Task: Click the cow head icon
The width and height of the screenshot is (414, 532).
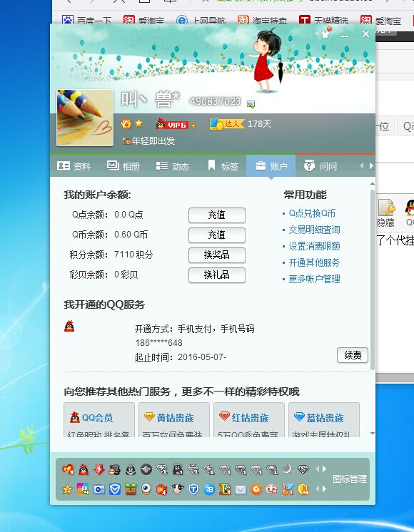Action: (x=178, y=489)
